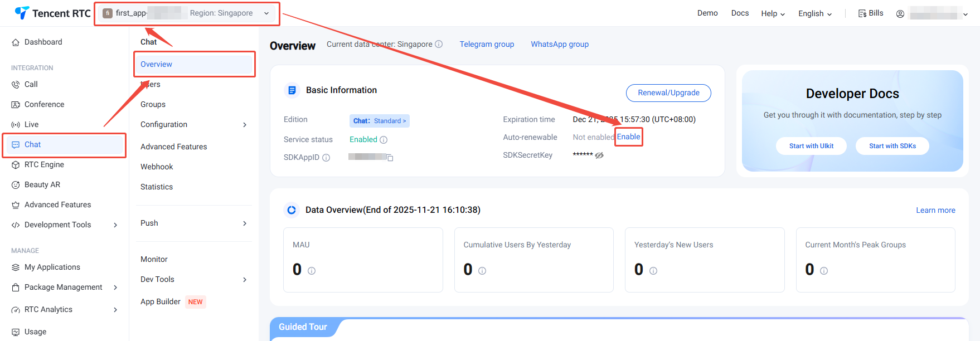Click the user account avatar icon

pos(900,14)
